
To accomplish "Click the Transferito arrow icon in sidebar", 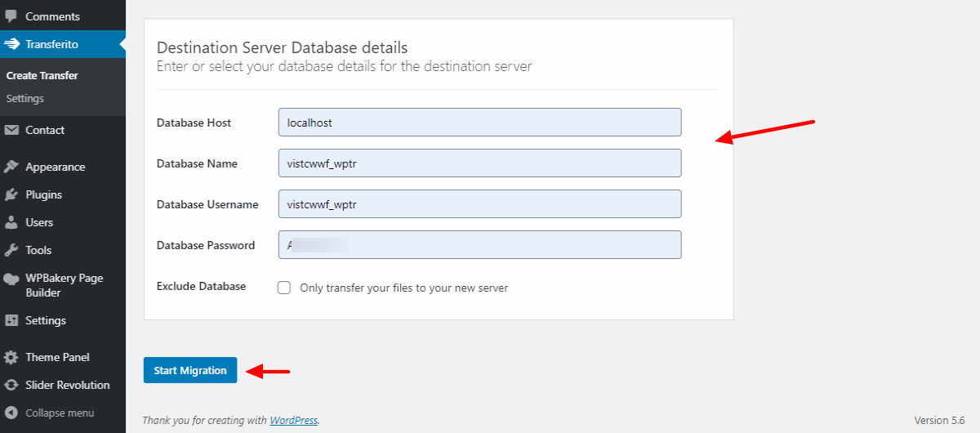I will (x=11, y=44).
